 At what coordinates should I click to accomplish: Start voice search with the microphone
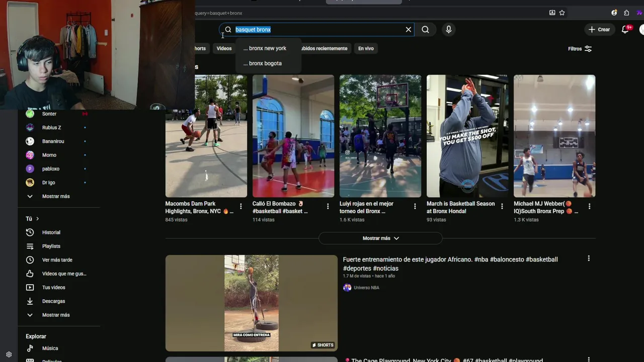pos(448,30)
